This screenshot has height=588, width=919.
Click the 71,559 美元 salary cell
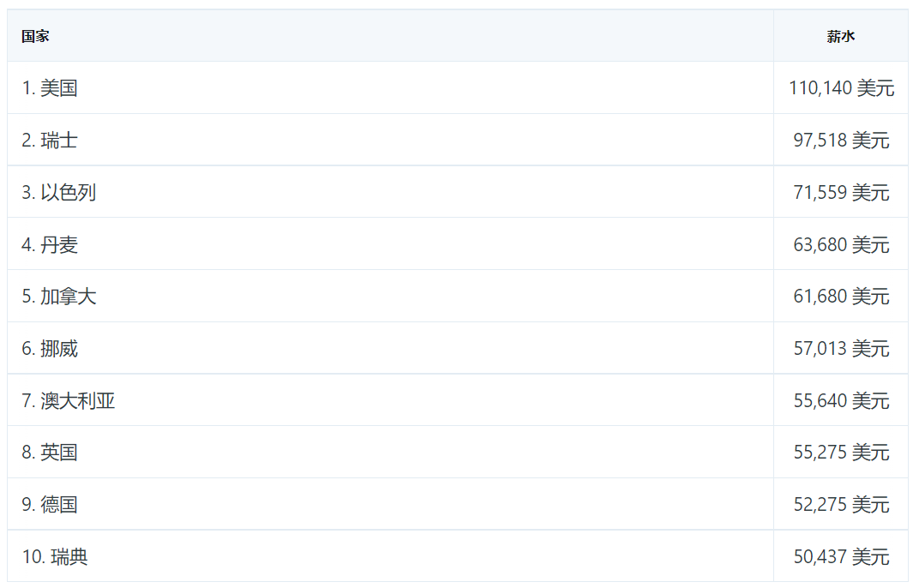tap(841, 192)
